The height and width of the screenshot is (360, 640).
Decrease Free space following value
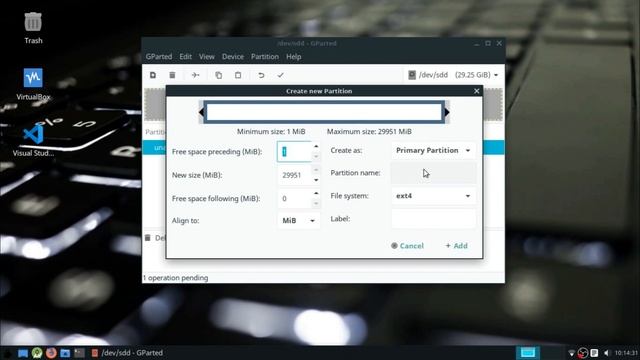click(x=316, y=203)
